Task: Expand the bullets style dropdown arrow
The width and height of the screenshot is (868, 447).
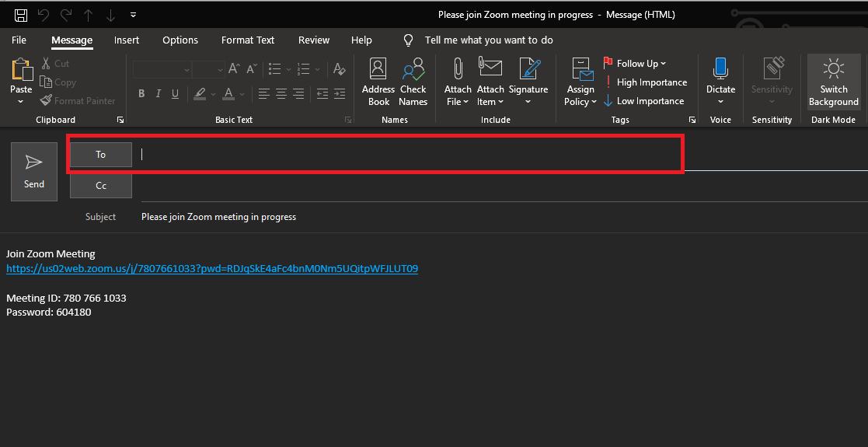Action: coord(288,70)
